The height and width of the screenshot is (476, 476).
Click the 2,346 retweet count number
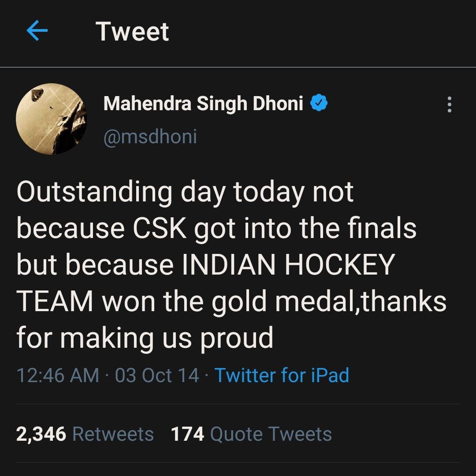pos(41,434)
